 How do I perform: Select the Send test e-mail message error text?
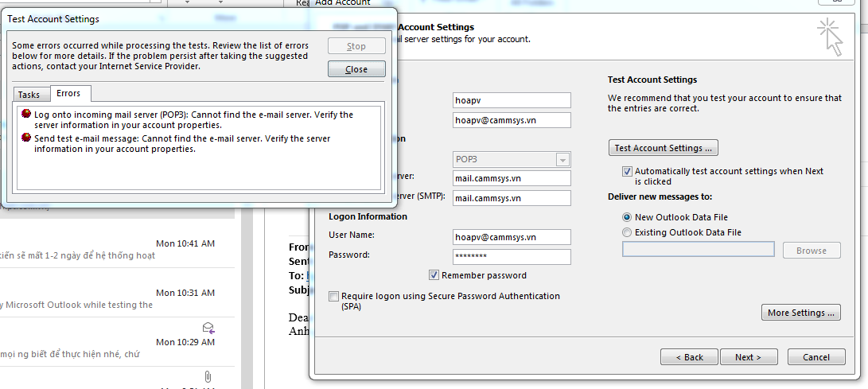[183, 143]
